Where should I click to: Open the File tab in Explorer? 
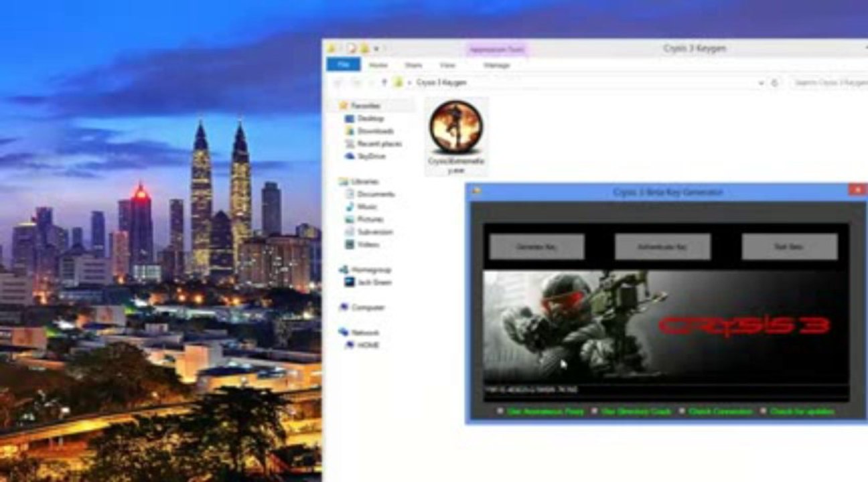(343, 65)
